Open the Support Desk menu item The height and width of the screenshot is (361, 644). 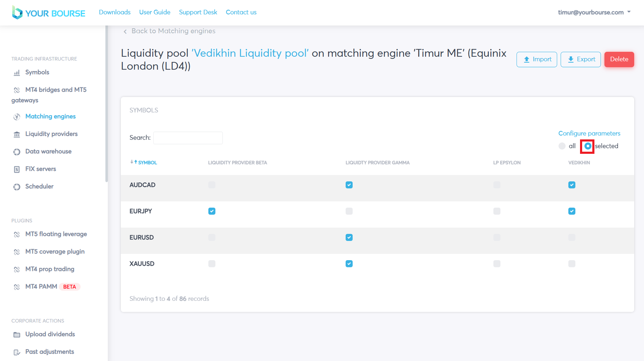pos(198,12)
